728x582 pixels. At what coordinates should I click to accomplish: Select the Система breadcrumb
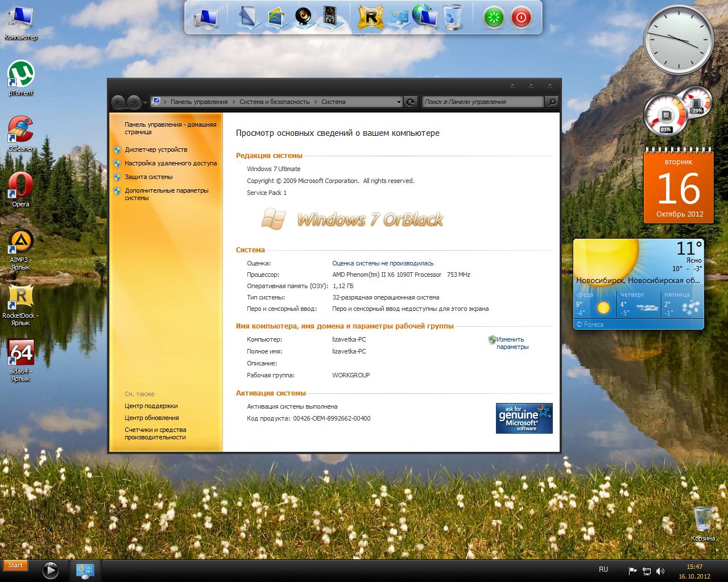(x=333, y=102)
